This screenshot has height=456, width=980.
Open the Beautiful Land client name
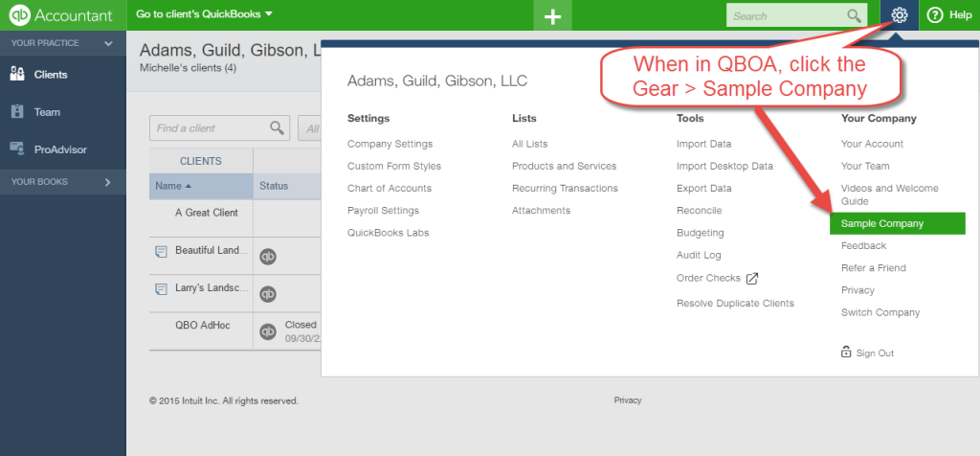(x=212, y=250)
